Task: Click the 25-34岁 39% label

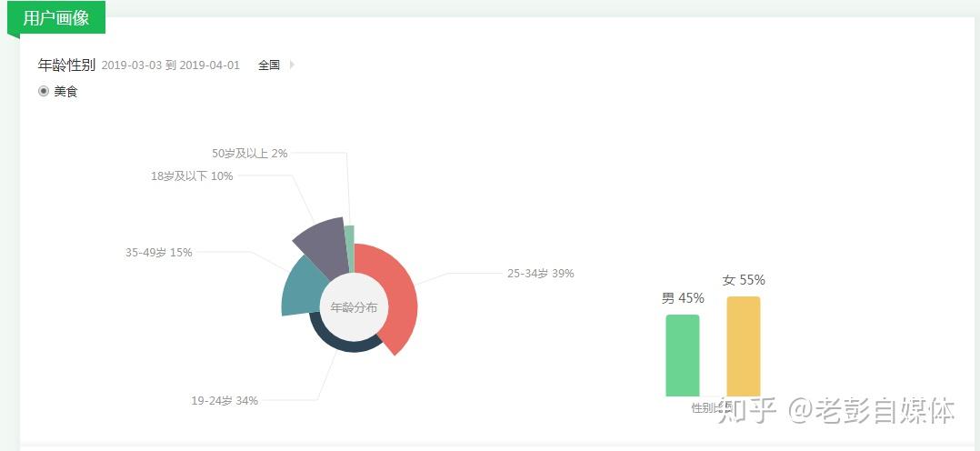Action: (x=541, y=274)
